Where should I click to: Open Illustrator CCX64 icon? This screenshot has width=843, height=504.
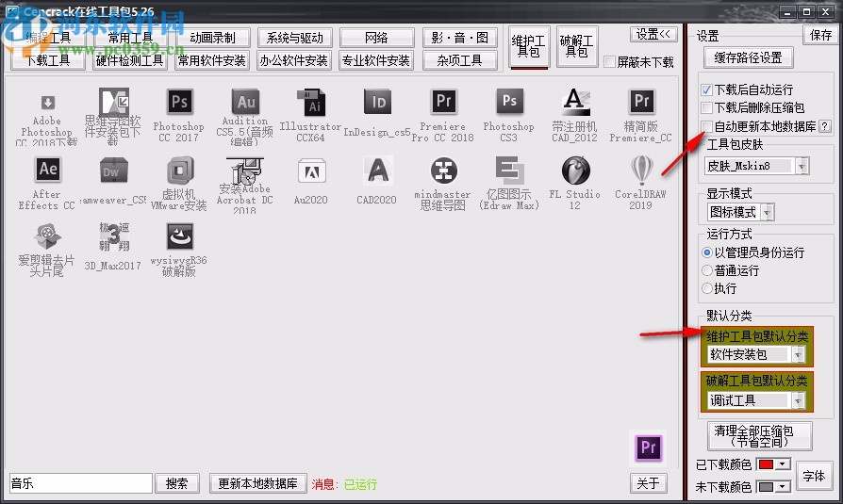click(x=311, y=102)
